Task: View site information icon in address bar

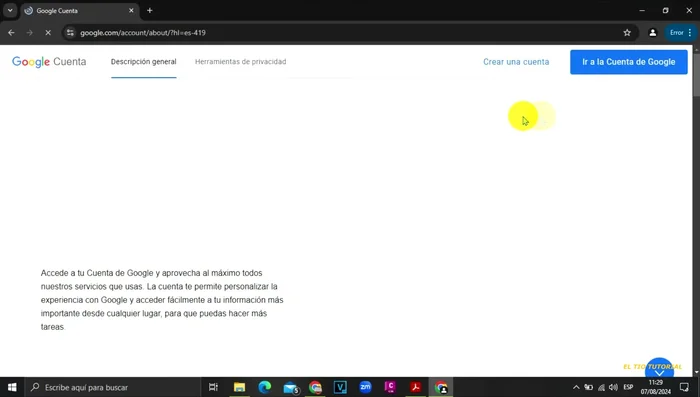Action: pos(70,33)
